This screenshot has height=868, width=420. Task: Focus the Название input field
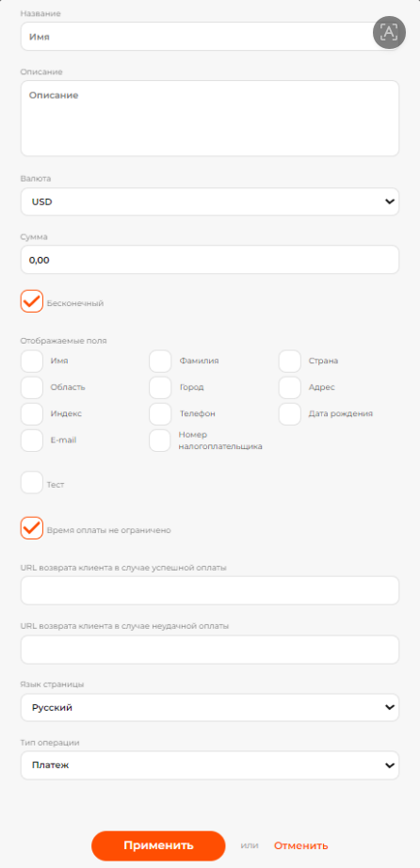click(210, 37)
